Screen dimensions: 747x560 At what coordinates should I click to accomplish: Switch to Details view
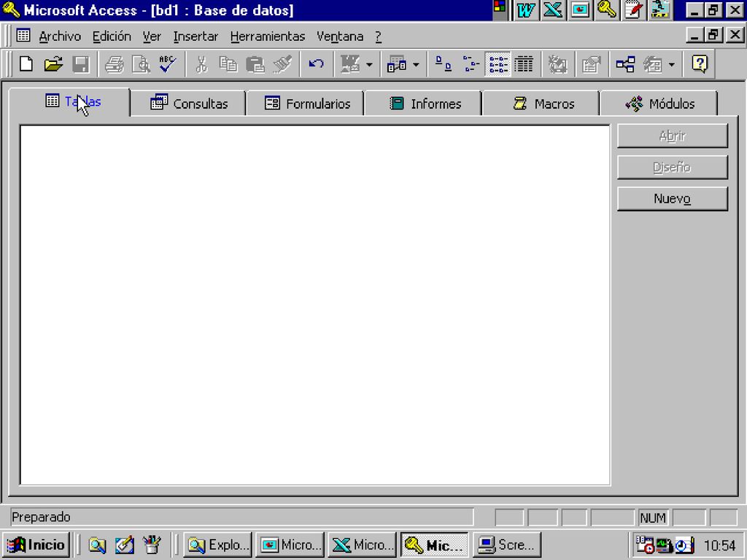[x=524, y=64]
